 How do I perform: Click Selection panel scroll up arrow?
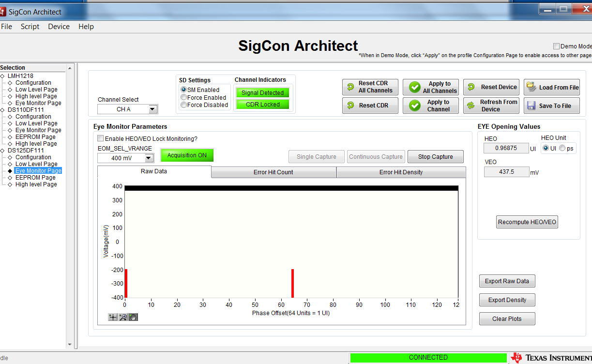tap(70, 68)
